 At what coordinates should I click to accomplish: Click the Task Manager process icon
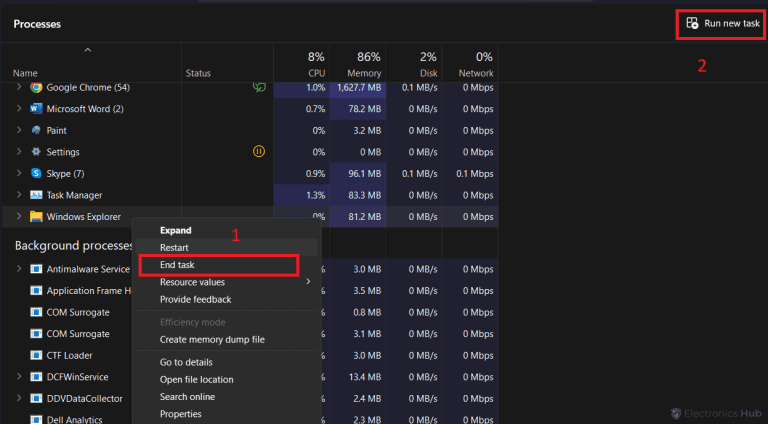(36, 195)
